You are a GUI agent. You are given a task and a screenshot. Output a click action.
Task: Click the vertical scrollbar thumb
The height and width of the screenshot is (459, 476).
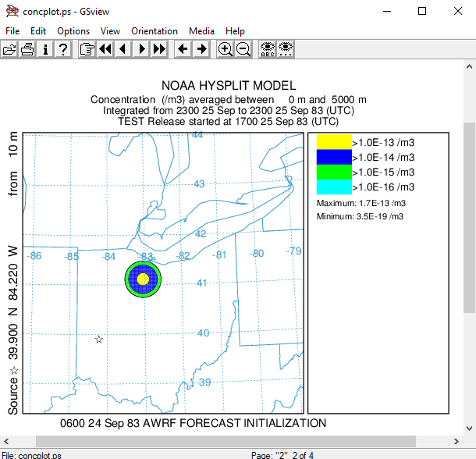[x=469, y=218]
